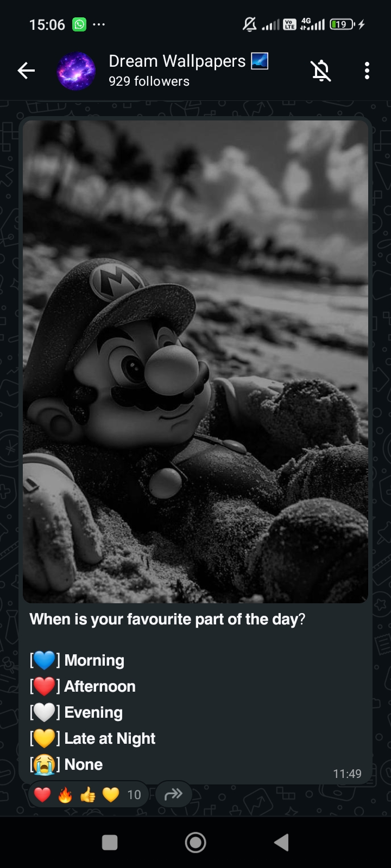Open the Dream Wallpapers channel avatar
This screenshot has width=391, height=868.
(76, 71)
